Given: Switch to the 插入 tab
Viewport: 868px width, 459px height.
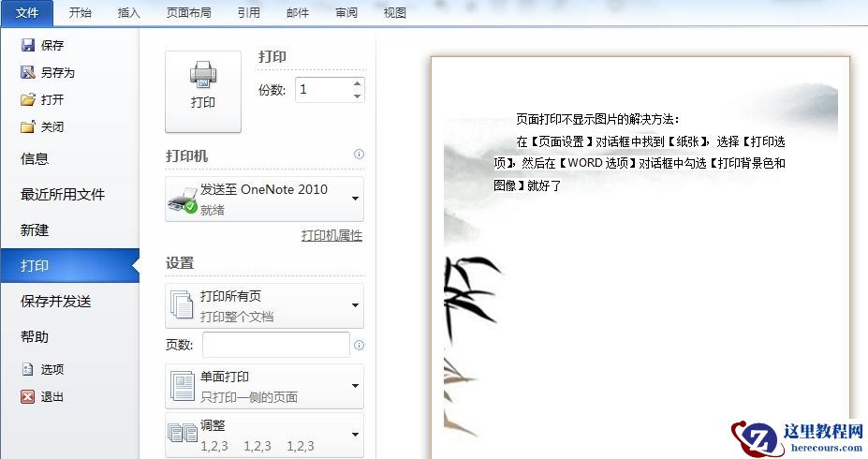Looking at the screenshot, I should [x=128, y=13].
